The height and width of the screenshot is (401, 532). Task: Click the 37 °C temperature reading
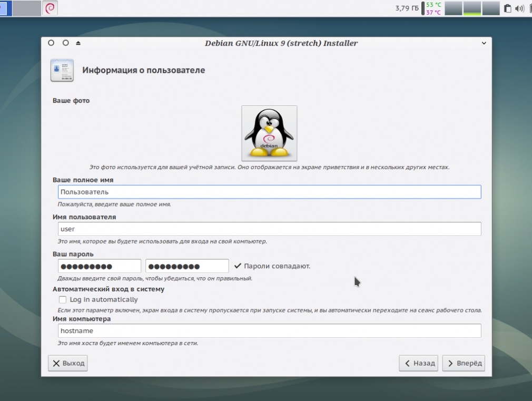point(434,13)
